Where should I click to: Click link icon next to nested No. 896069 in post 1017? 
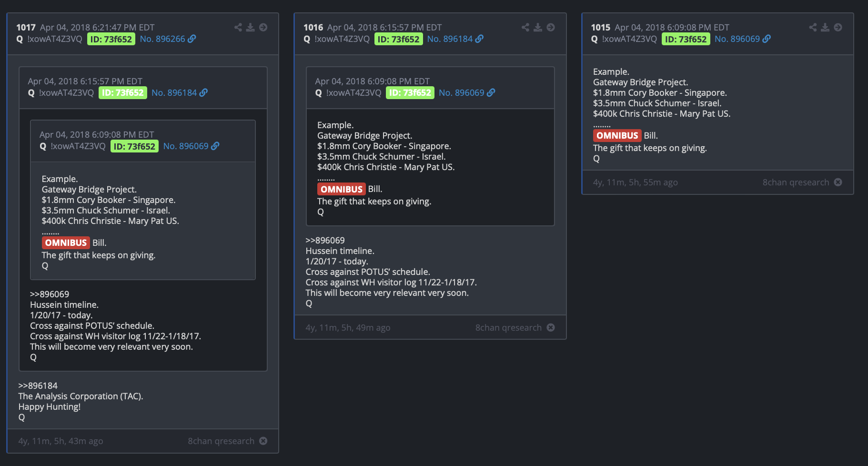click(x=215, y=146)
